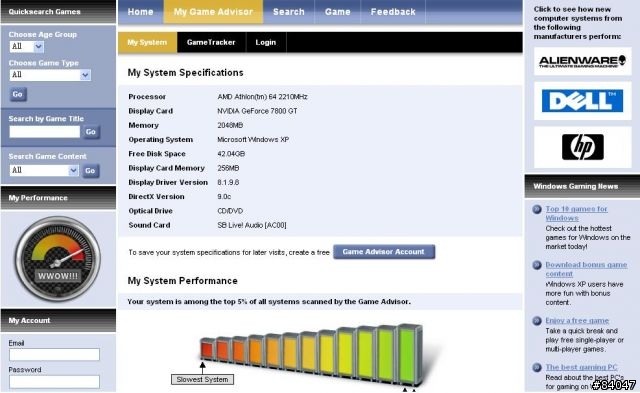Image resolution: width=640 pixels, height=393 pixels.
Task: Click Go next to Search by Game Title
Action: tap(91, 132)
